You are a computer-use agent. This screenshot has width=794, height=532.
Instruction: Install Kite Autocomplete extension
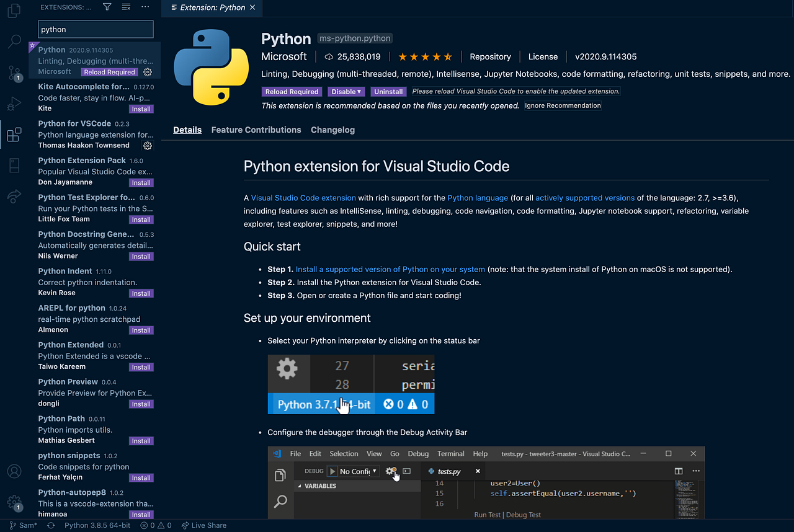[x=141, y=109]
